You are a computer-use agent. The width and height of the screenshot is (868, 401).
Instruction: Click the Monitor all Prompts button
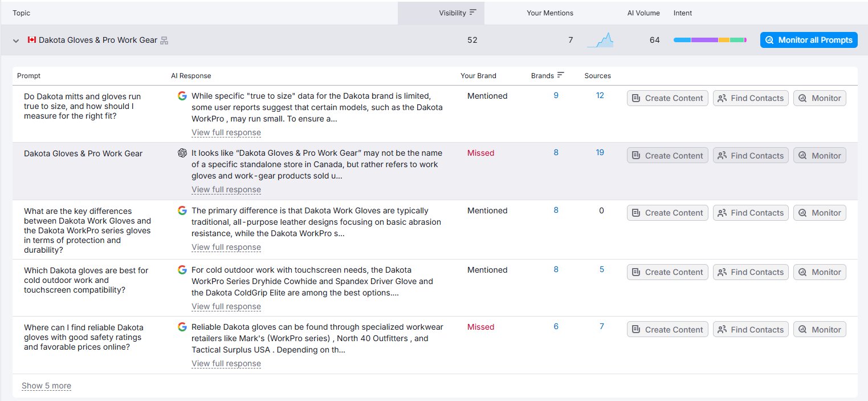coord(809,40)
